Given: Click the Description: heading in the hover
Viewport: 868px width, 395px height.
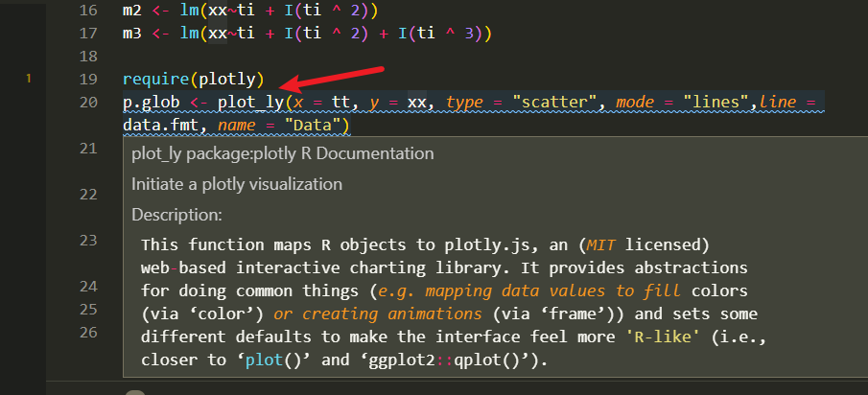Looking at the screenshot, I should click(x=177, y=215).
